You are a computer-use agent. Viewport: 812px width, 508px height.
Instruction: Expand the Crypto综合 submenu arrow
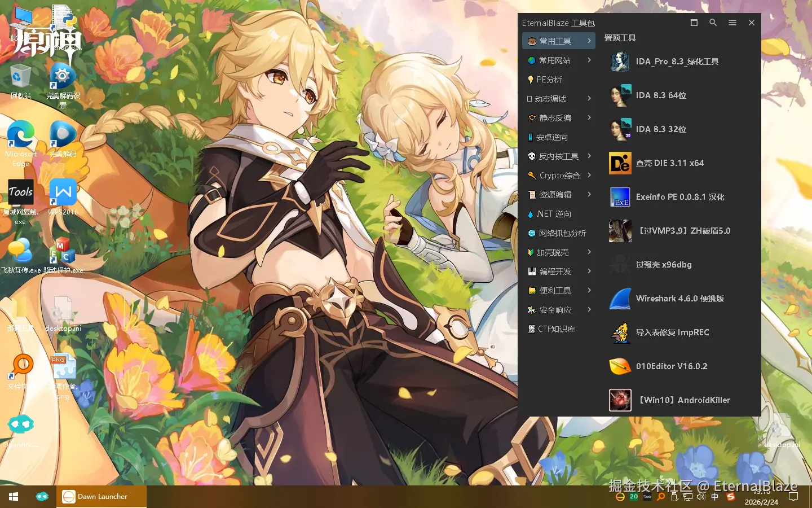point(589,175)
